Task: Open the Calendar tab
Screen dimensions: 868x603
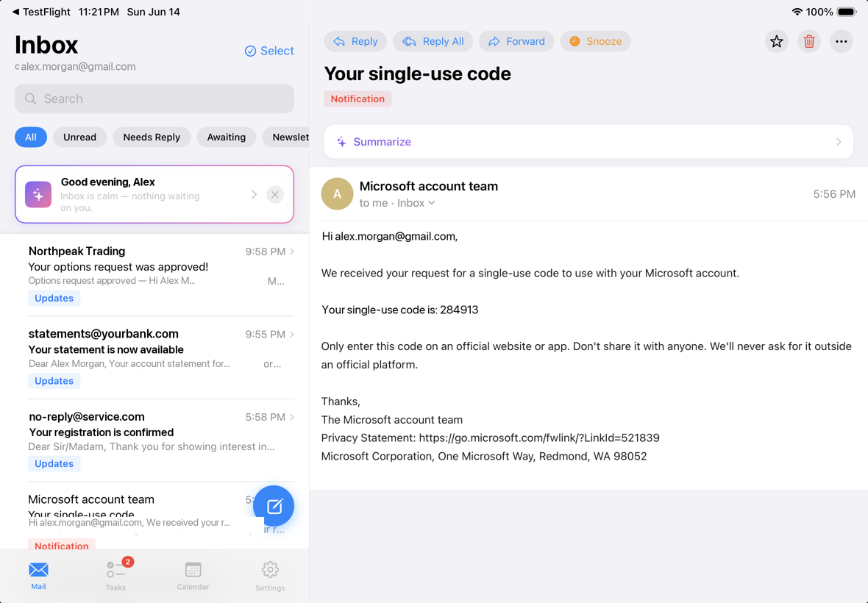Action: click(x=193, y=575)
